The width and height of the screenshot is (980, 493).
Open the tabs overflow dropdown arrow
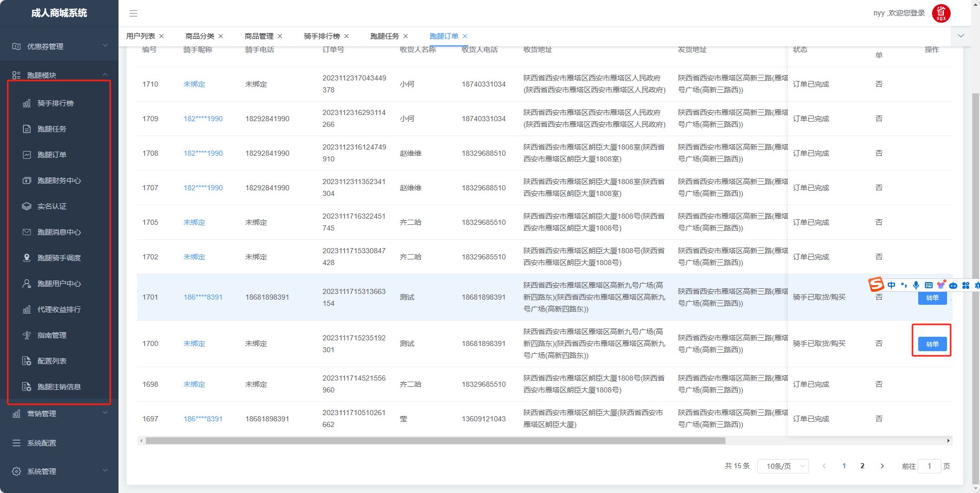point(961,36)
